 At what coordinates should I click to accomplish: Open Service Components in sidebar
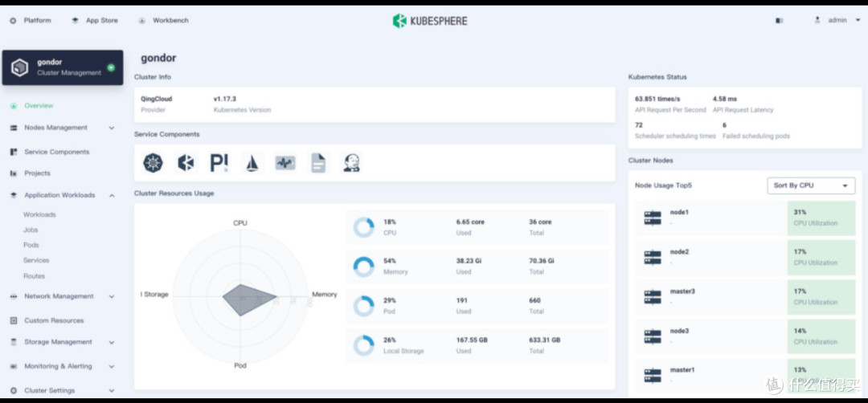(56, 152)
